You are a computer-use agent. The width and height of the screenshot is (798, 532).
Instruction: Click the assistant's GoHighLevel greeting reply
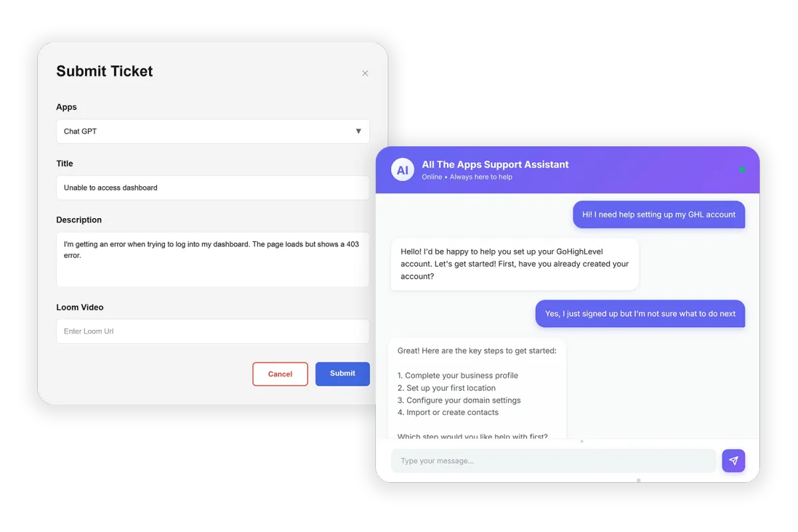pos(515,264)
